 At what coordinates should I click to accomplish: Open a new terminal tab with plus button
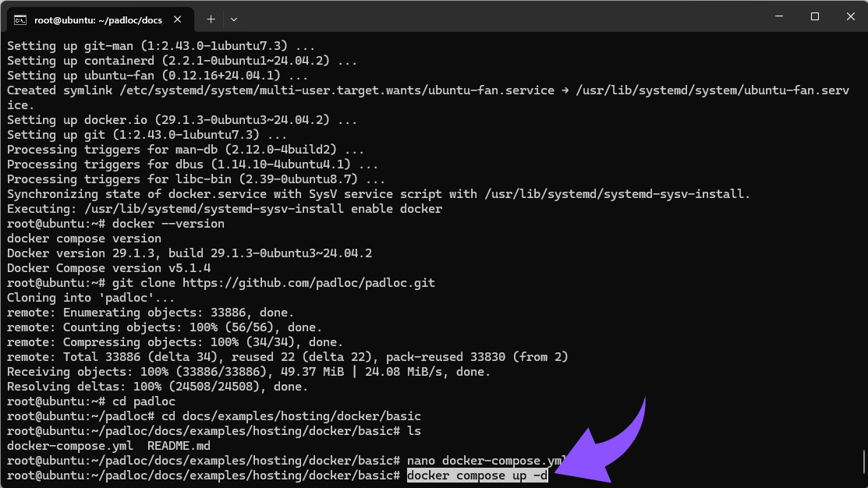tap(211, 19)
